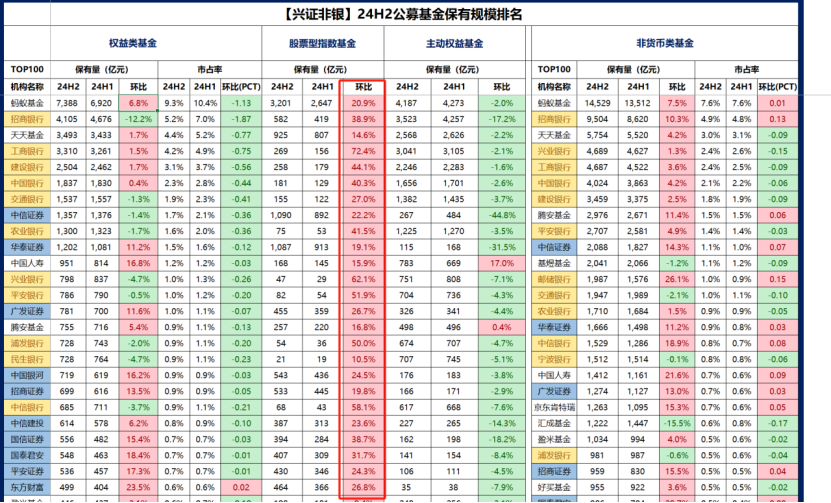This screenshot has height=503, width=831.
Task: Click 中国人寿 active equity change 17.0%
Action: click(x=502, y=263)
